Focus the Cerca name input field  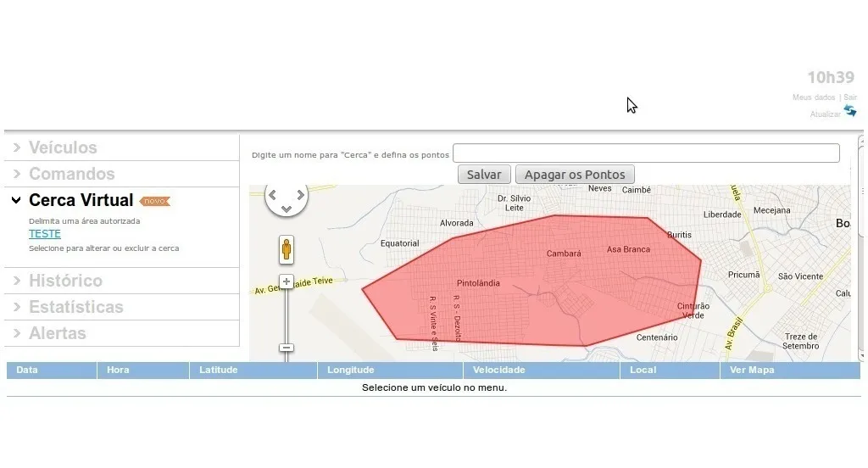[x=646, y=153]
